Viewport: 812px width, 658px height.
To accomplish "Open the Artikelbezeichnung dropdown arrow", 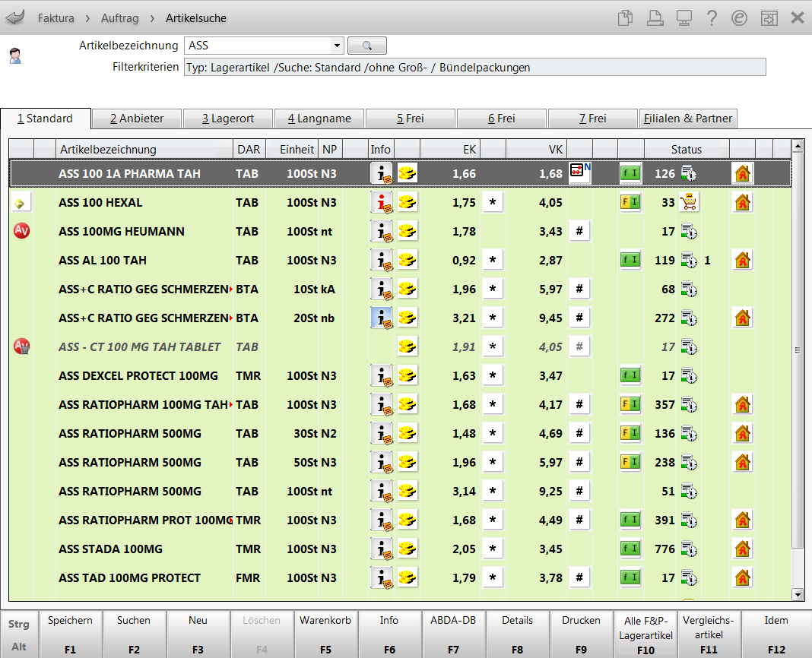I will pyautogui.click(x=337, y=46).
